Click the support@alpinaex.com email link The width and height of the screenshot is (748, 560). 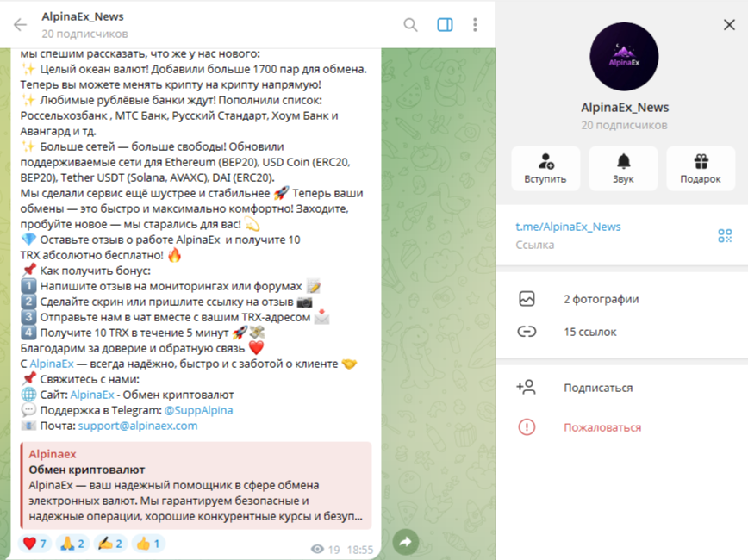click(x=138, y=426)
